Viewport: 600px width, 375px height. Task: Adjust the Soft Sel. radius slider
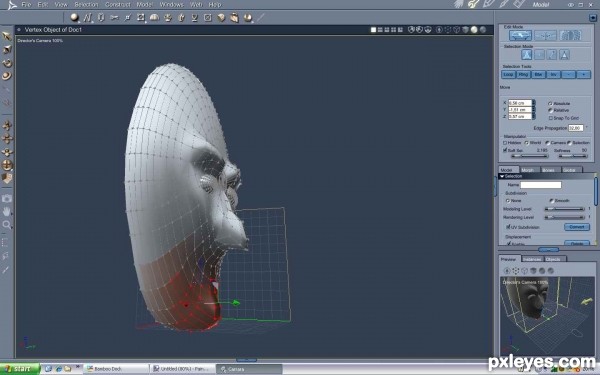click(x=530, y=156)
